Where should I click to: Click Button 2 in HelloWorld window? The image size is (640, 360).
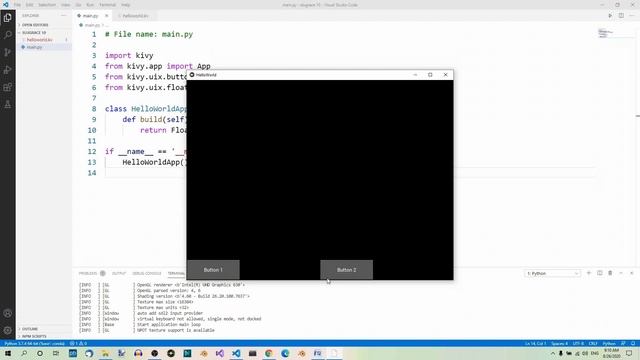(347, 270)
